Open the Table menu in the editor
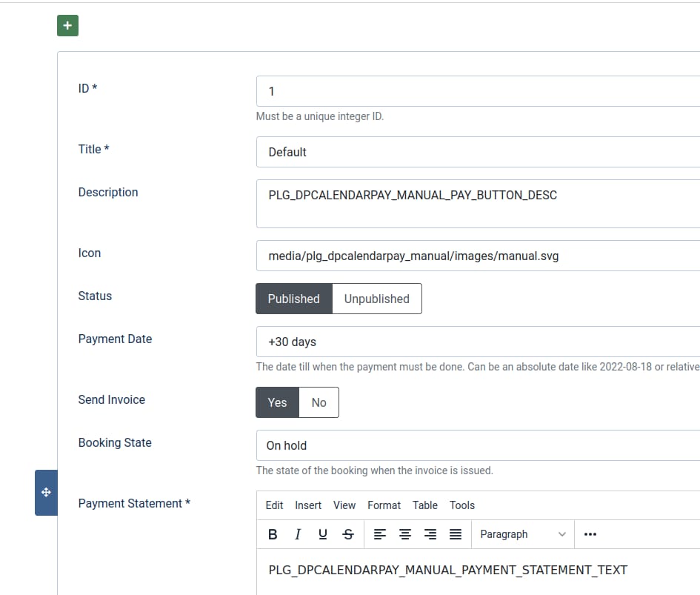700x595 pixels. 424,505
